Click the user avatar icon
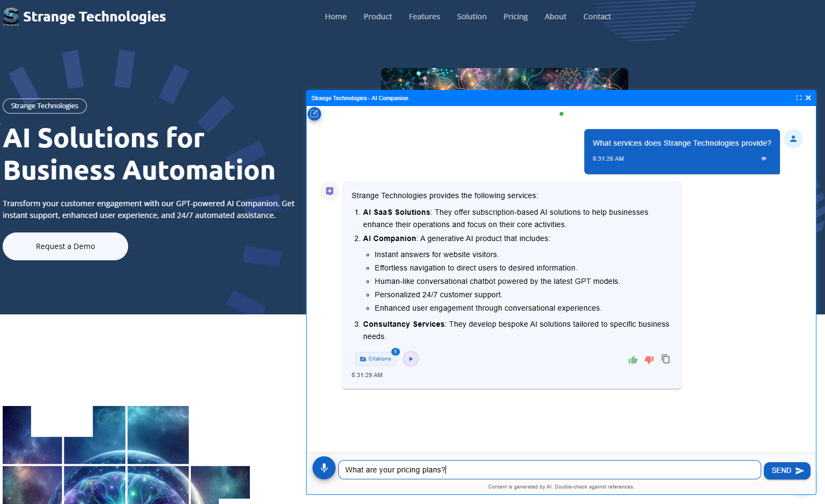 (x=793, y=139)
